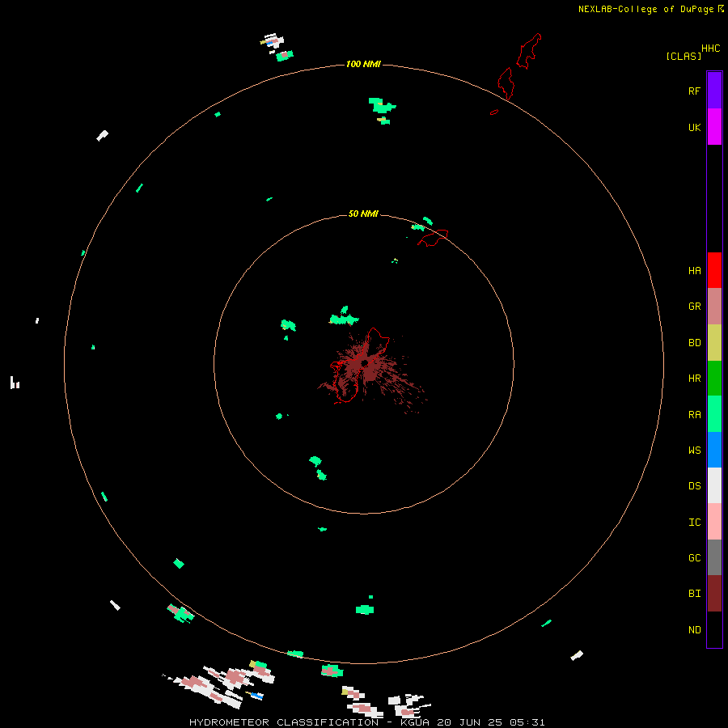Click the HA legend label
Viewport: 728px width, 728px height.
[694, 270]
